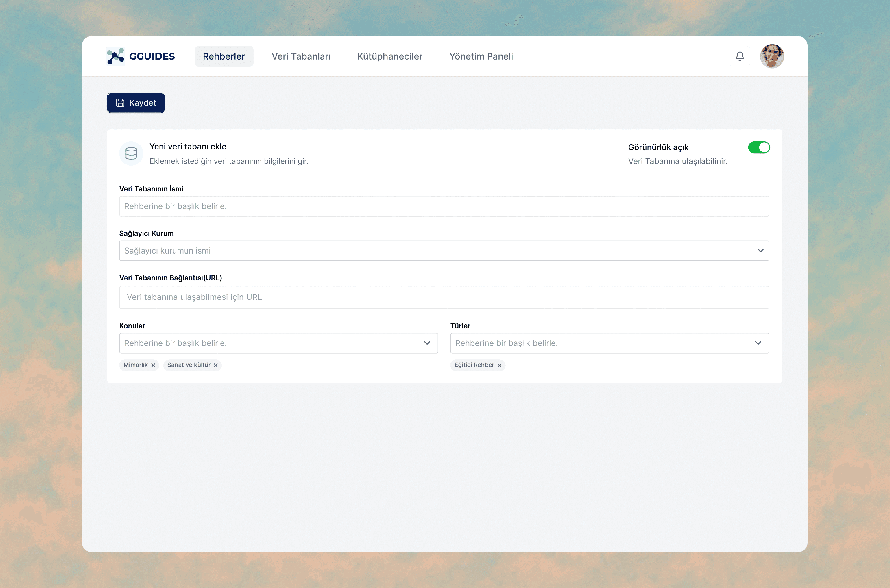Open the Konular dropdown list

[427, 343]
